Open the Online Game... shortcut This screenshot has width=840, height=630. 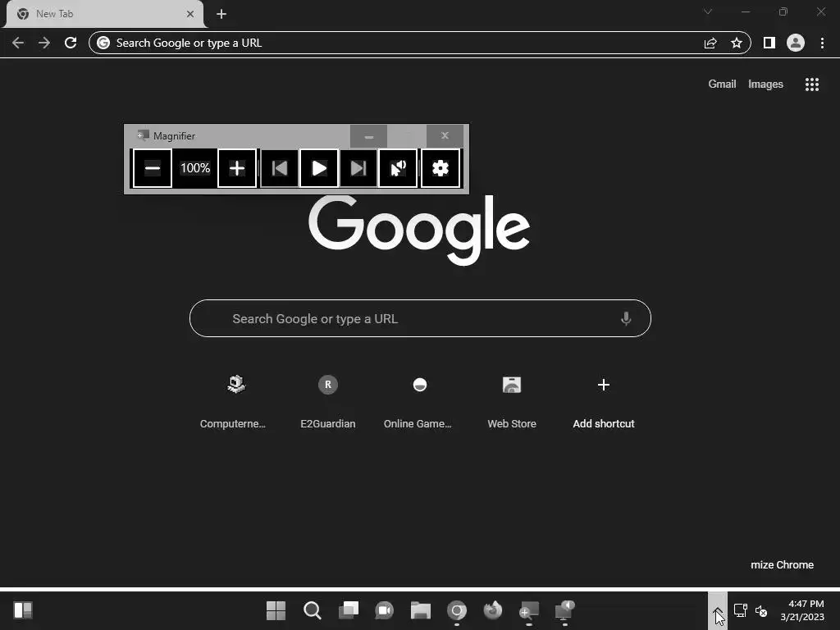(418, 401)
